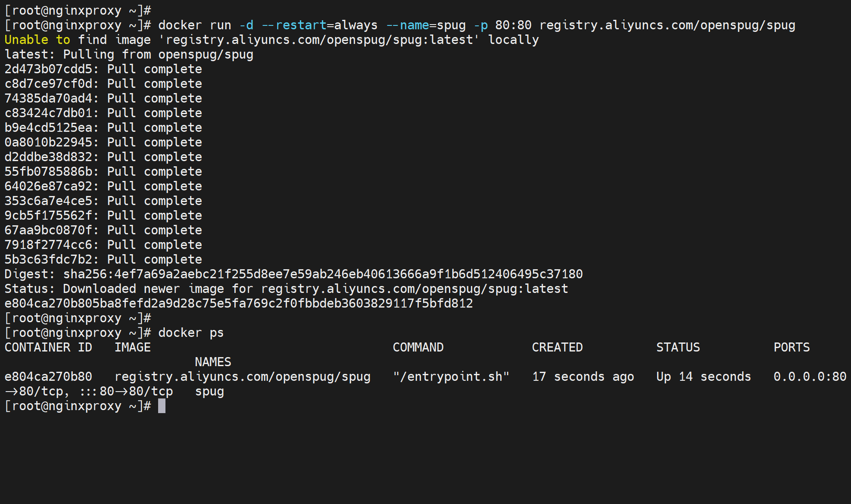Click the registry.aliyuncs.com image URL in command
Viewport: 851px width, 504px height.
pyautogui.click(x=667, y=25)
